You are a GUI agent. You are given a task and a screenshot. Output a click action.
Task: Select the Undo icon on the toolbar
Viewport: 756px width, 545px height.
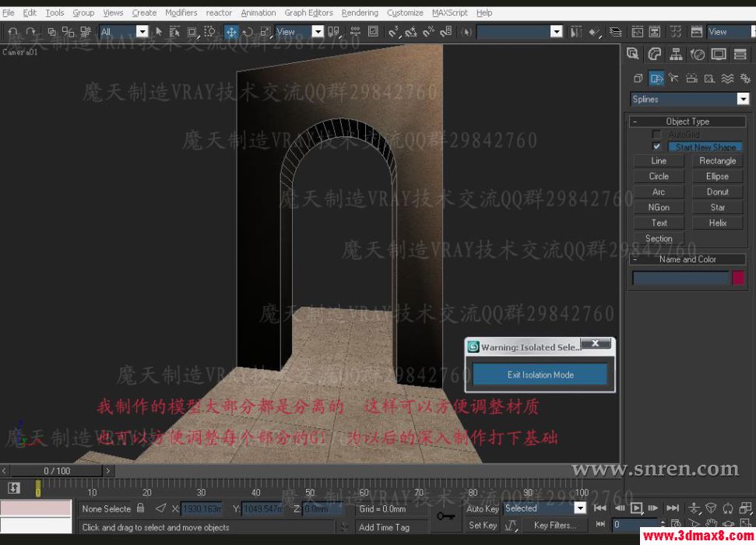point(12,32)
